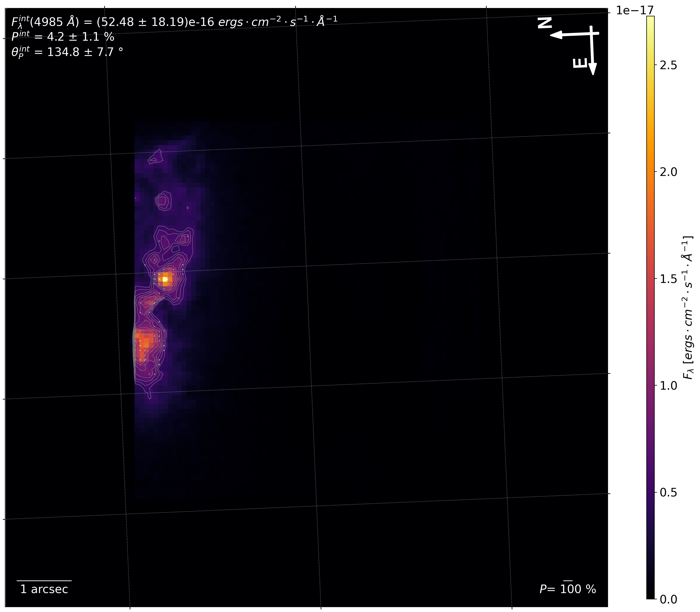Click the colorbar at the 1.0 level
700x612 pixels.
(650, 385)
